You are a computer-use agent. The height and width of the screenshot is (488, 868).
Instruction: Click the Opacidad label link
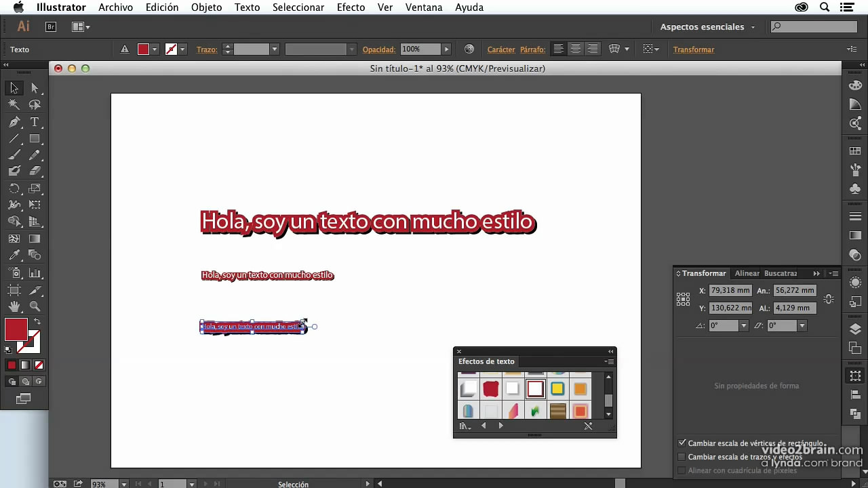pos(378,49)
